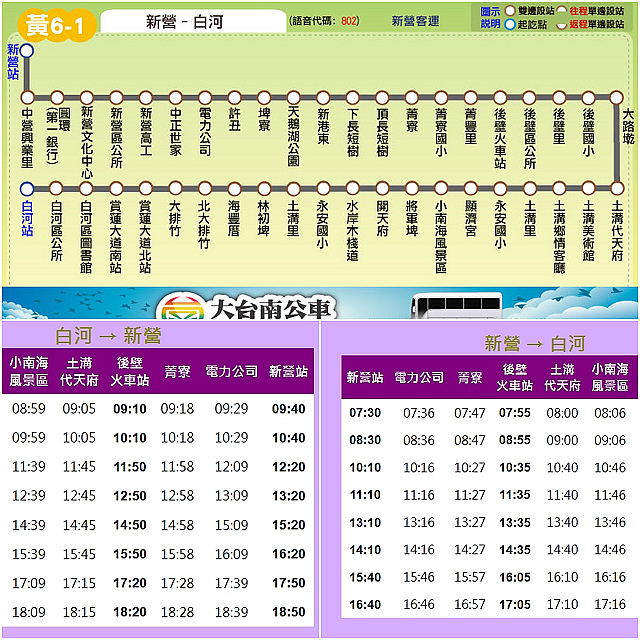Click the 17:20 time cell
The height and width of the screenshot is (640, 640).
coord(130,583)
